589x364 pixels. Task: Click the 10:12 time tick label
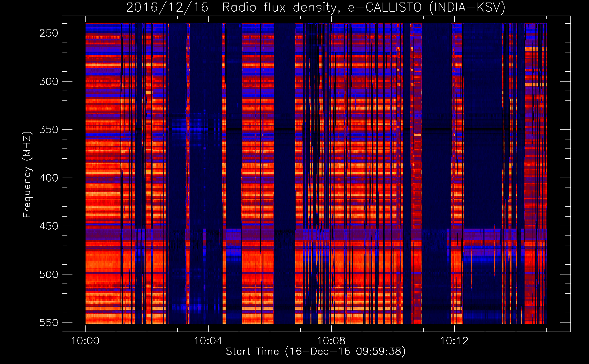point(454,341)
